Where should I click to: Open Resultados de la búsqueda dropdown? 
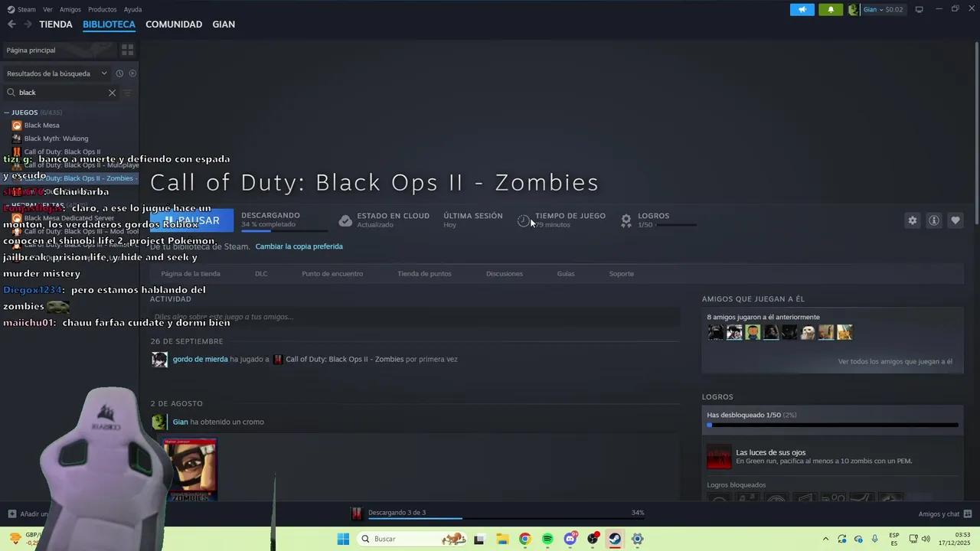click(57, 73)
